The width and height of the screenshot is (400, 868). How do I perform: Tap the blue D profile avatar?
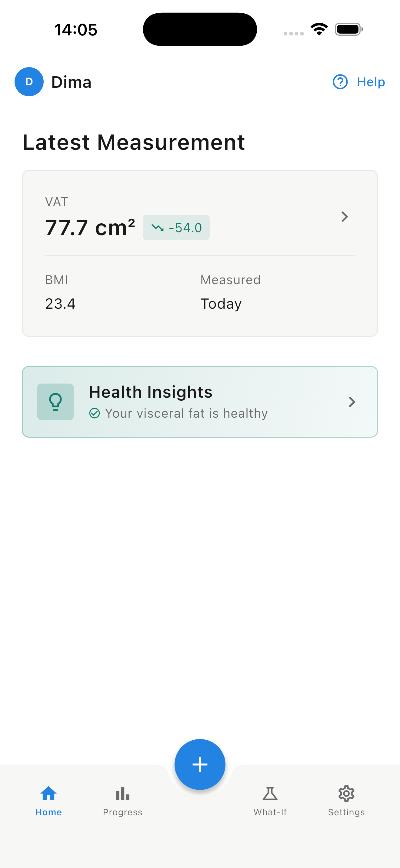coord(29,81)
